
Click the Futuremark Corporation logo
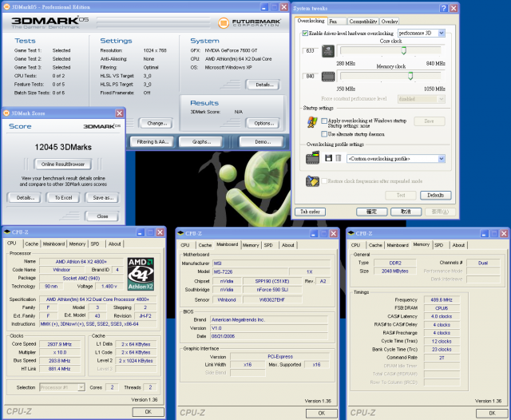coord(249,23)
